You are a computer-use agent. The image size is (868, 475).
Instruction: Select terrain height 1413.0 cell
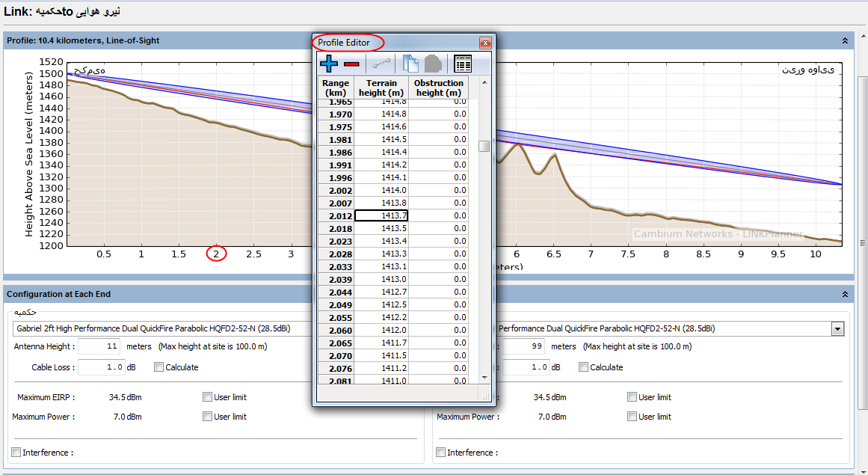point(381,279)
